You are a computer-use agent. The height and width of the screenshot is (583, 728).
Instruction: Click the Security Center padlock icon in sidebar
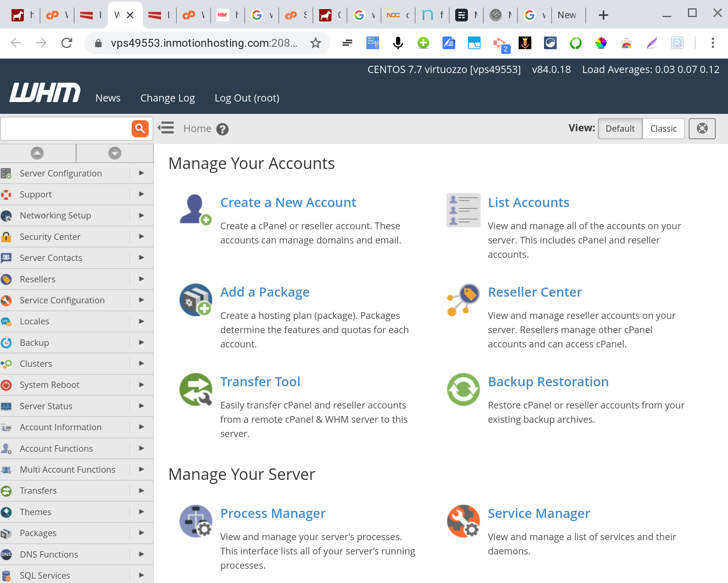6,237
